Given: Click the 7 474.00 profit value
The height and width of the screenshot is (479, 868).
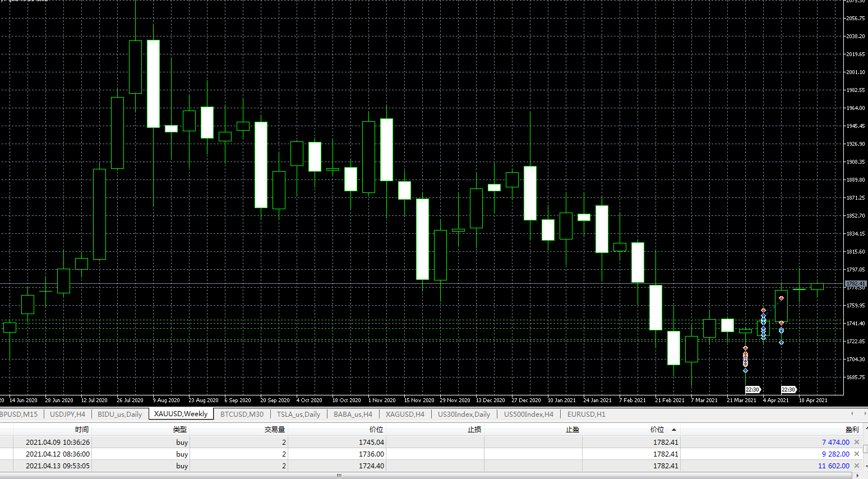Looking at the screenshot, I should click(835, 443).
